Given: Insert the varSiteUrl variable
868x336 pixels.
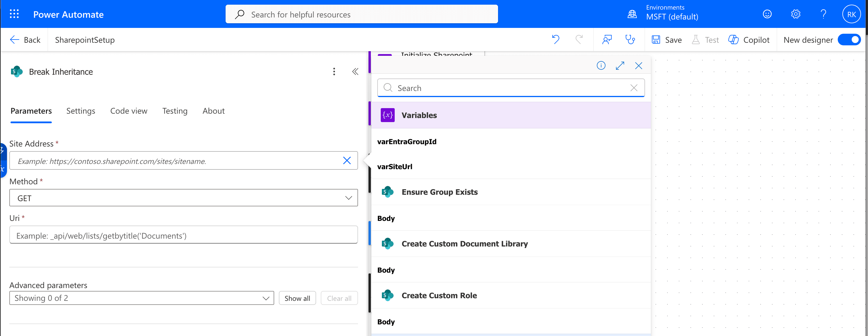Looking at the screenshot, I should (x=395, y=167).
